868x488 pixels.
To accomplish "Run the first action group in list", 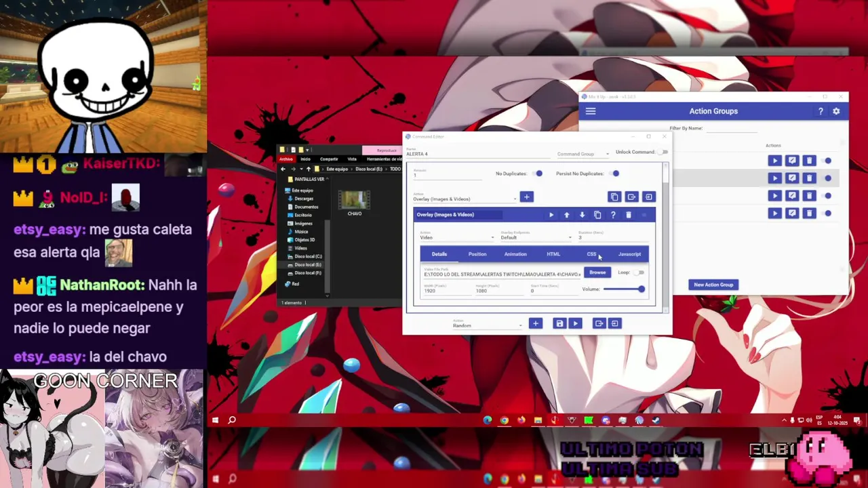I will [x=774, y=161].
